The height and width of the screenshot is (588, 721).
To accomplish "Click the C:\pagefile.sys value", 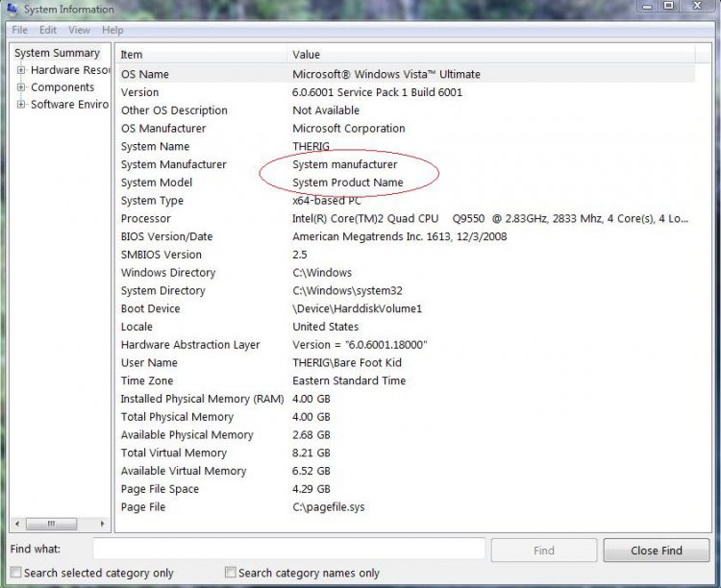I will tap(329, 507).
